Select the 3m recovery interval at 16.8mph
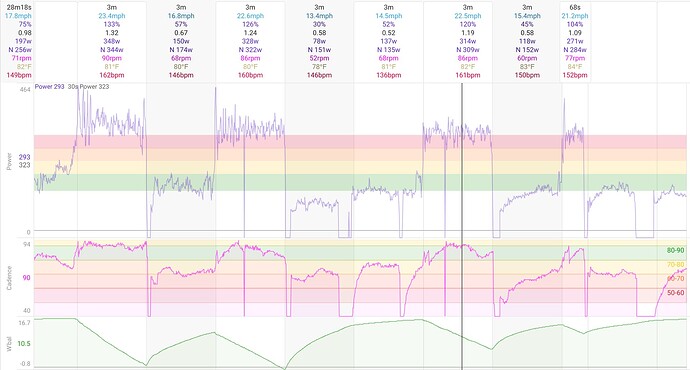690x370 pixels. click(x=181, y=41)
